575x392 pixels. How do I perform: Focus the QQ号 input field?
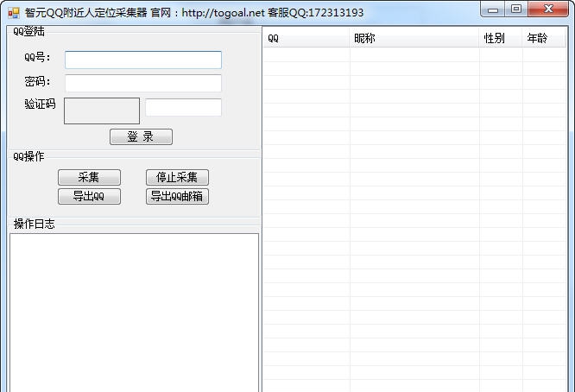143,60
